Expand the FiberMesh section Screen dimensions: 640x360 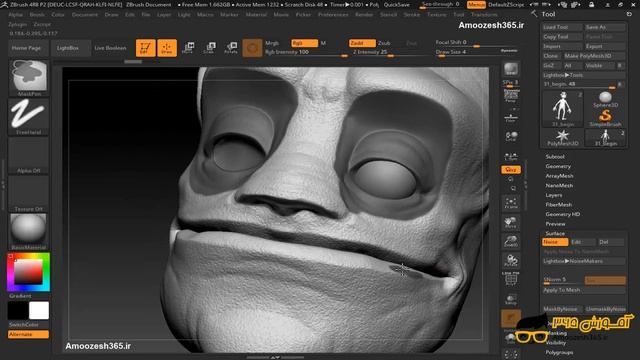pyautogui.click(x=558, y=204)
